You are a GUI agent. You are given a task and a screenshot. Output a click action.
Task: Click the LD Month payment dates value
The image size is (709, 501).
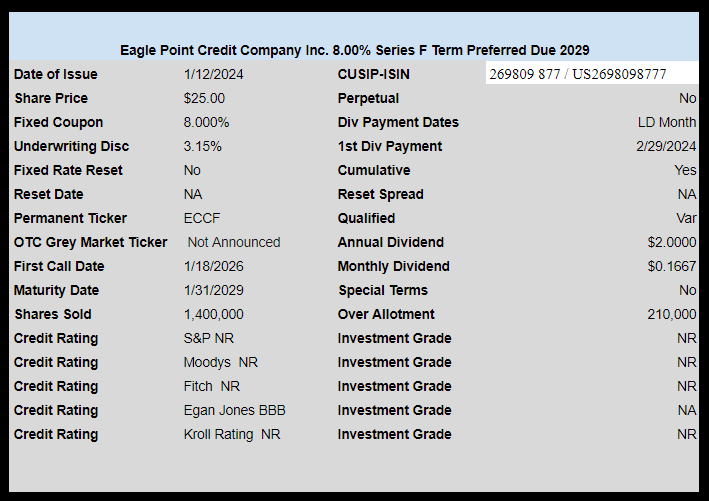tap(667, 122)
